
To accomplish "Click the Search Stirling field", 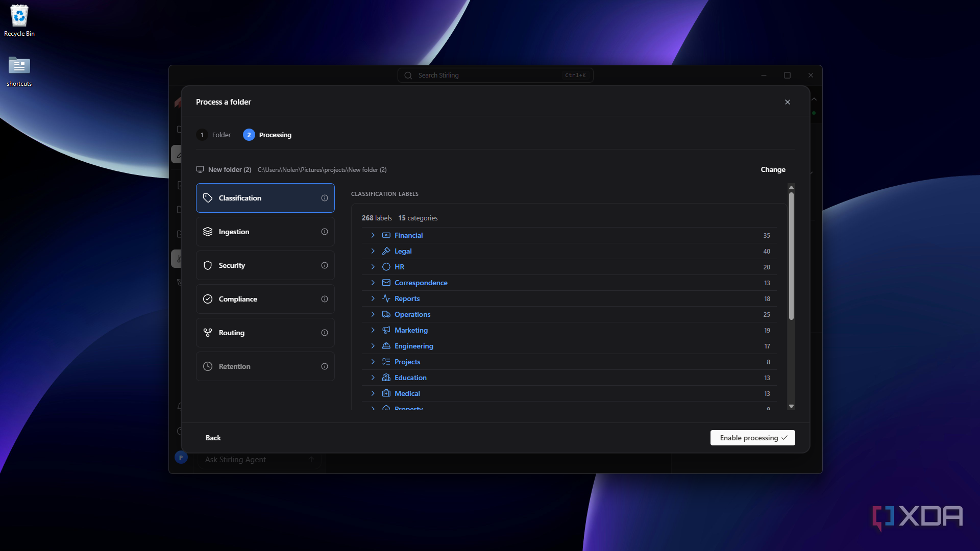I will point(495,75).
